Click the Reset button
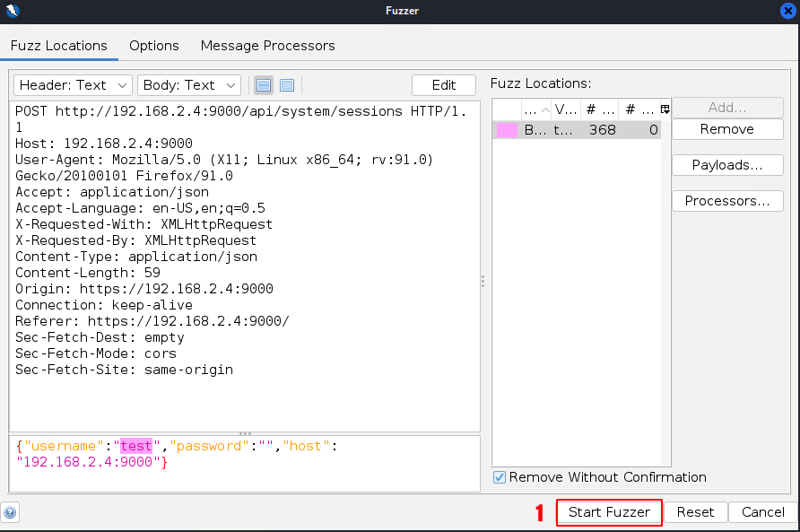 click(695, 512)
